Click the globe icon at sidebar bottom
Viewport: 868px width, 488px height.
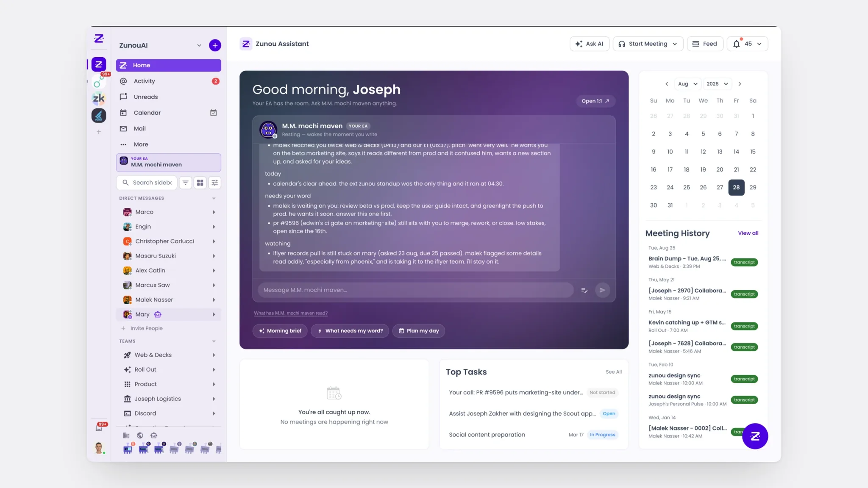tap(140, 435)
